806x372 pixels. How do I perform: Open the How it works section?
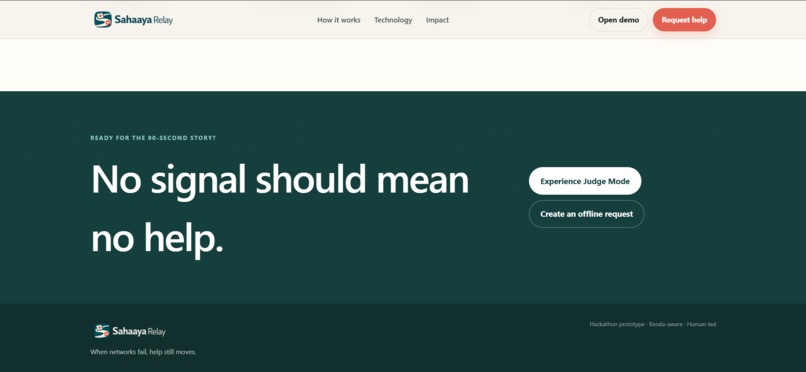[x=339, y=20]
